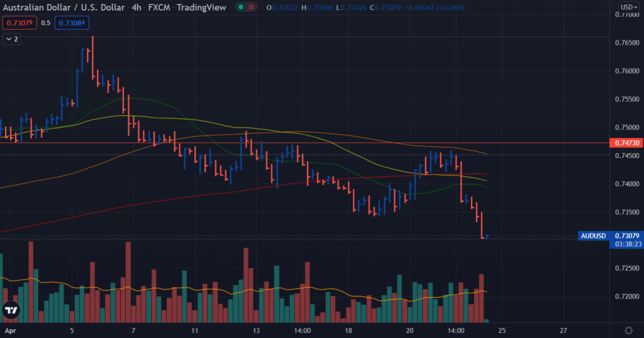Click the TradingView logo badge
Screen dimensions: 644x338
pos(11,310)
